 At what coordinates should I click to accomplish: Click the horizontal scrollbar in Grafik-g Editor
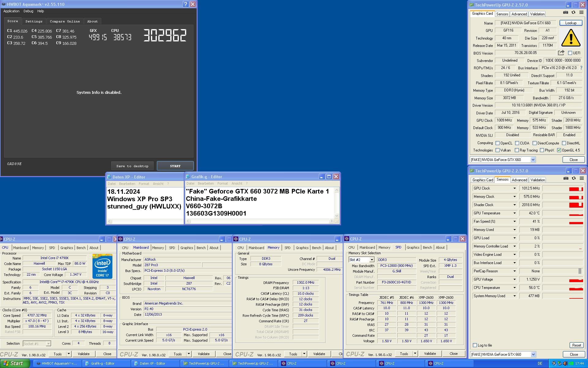(x=260, y=221)
